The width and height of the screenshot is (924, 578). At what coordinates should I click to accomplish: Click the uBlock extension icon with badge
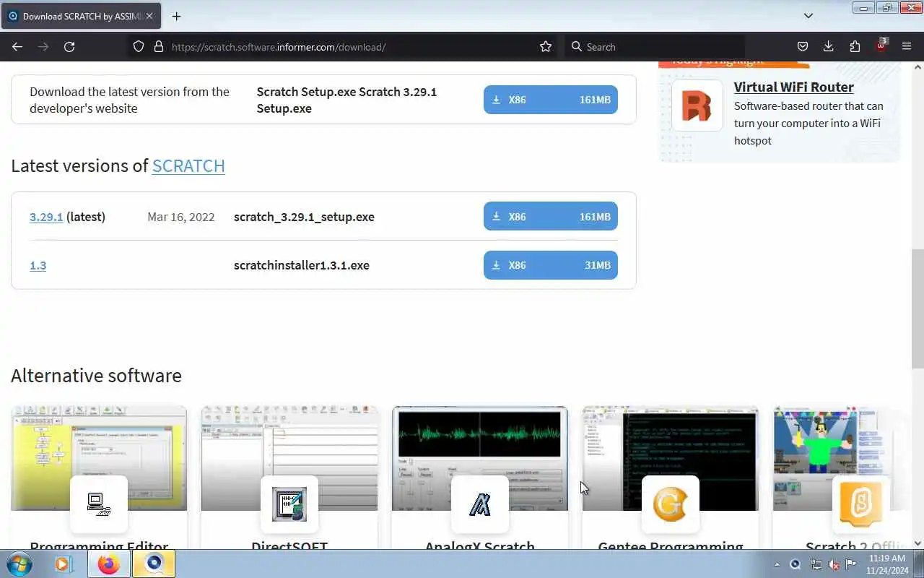881,46
